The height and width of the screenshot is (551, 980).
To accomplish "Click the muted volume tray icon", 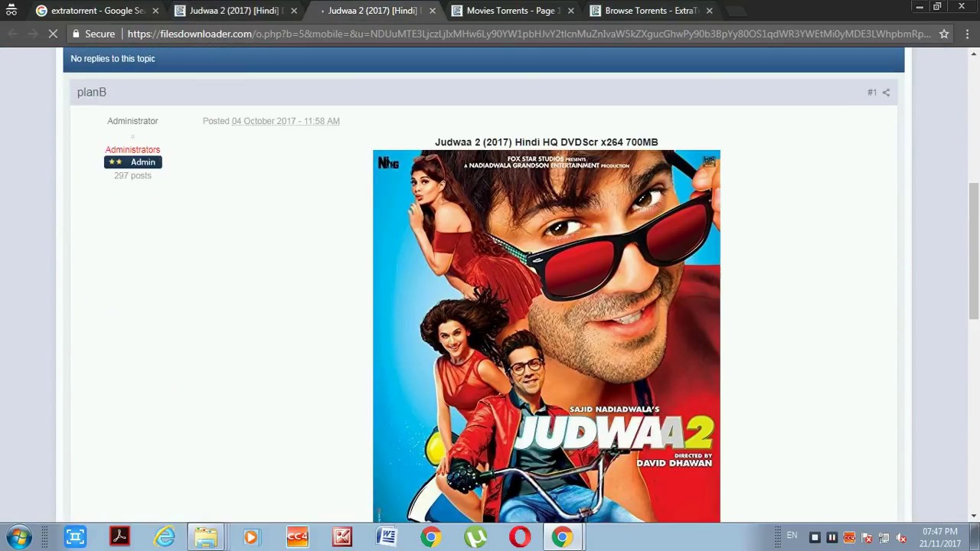I will (901, 538).
